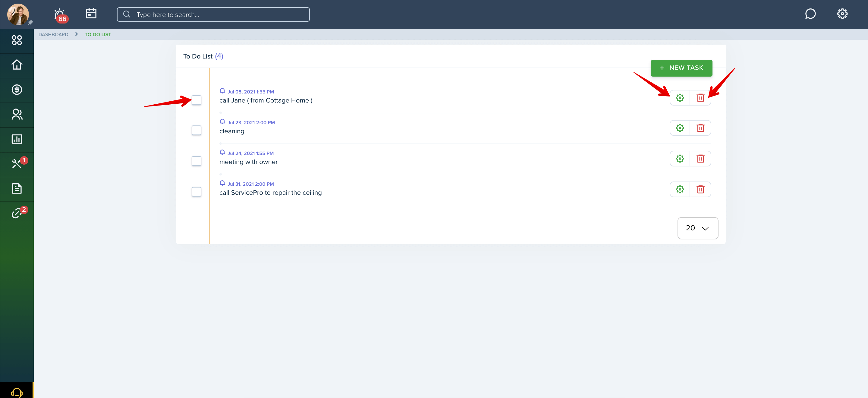This screenshot has width=868, height=398.
Task: Check off 'call ServicePro to repair the ceiling'
Action: click(197, 192)
